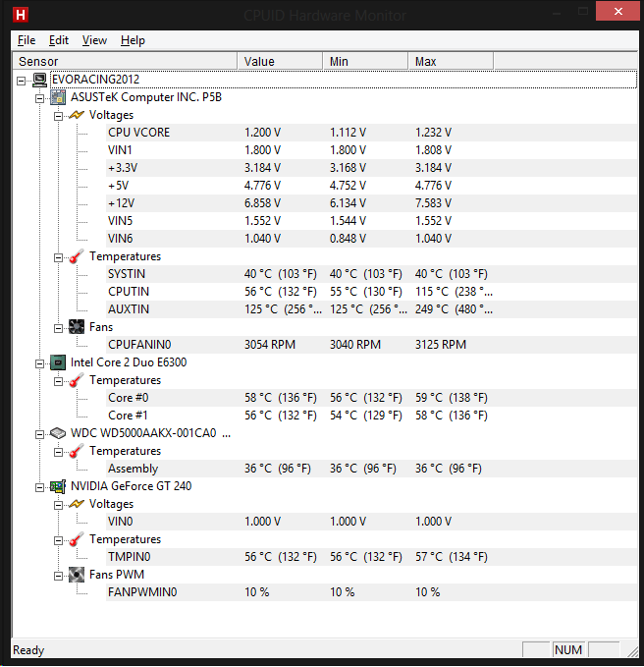This screenshot has height=667, width=644.
Task: Click the Fans PWM fan icon
Action: (x=77, y=575)
